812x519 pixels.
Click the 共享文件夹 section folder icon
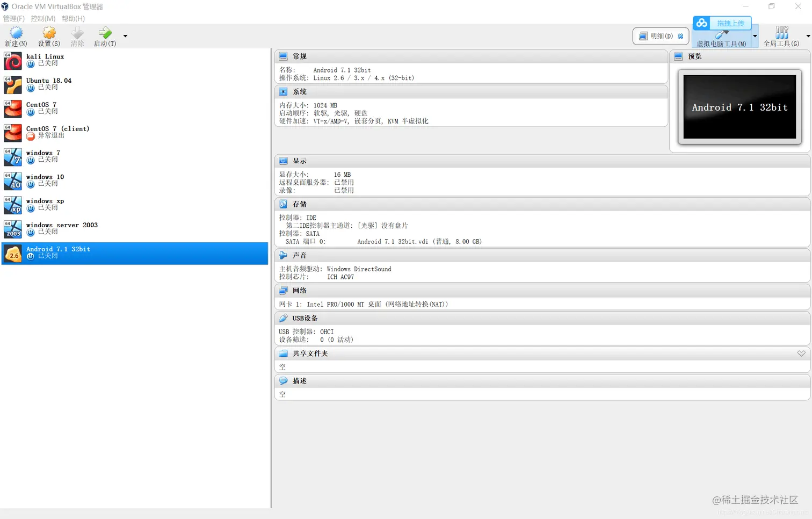tap(283, 354)
